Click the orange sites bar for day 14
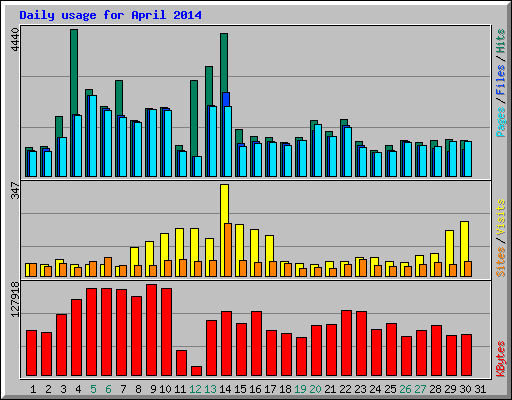Screen dimensions: 512x400 (228, 250)
